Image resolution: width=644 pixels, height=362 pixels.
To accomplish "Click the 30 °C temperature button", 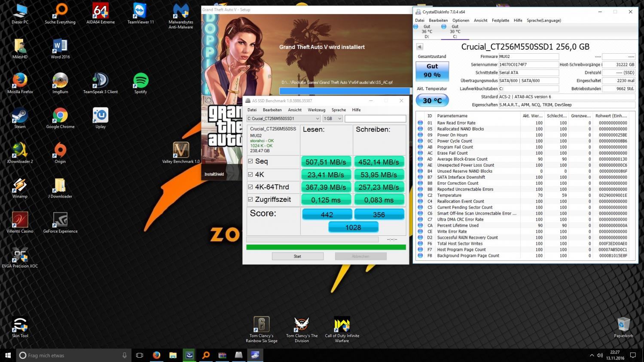I will tap(432, 100).
